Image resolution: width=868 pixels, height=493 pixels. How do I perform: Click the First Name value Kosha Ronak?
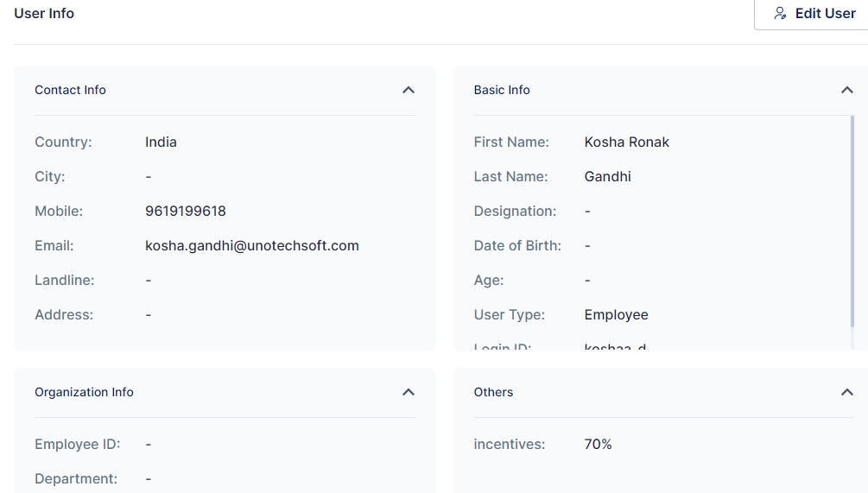click(626, 142)
